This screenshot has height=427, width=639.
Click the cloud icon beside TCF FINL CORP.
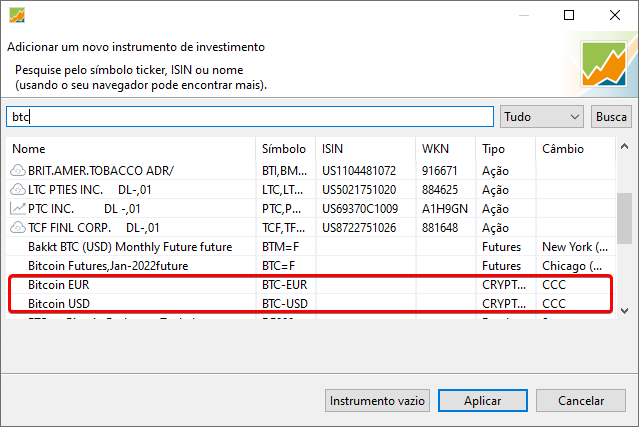coord(18,227)
